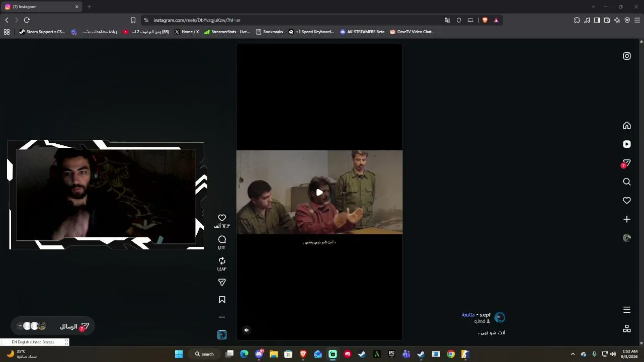
Task: Open the translate page icon in address bar
Action: [447, 20]
